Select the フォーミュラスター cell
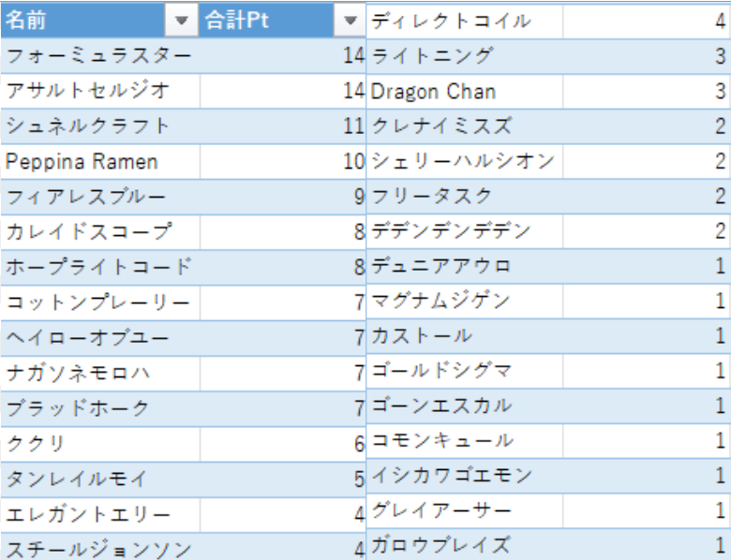Screen dimensions: 731x560 [99, 56]
